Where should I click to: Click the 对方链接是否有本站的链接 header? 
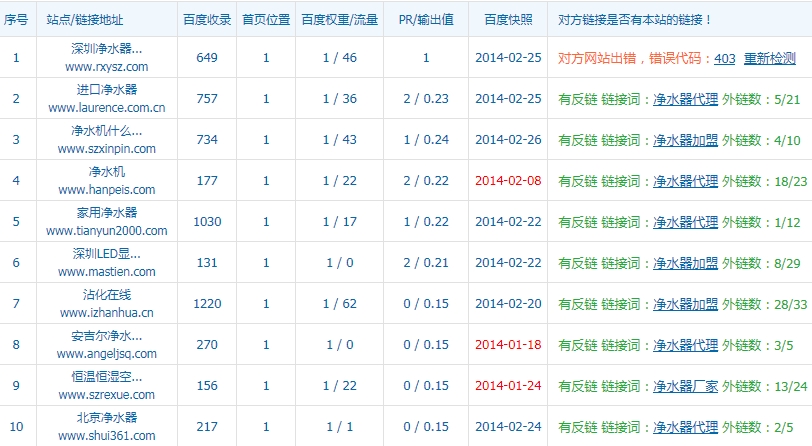pyautogui.click(x=635, y=20)
